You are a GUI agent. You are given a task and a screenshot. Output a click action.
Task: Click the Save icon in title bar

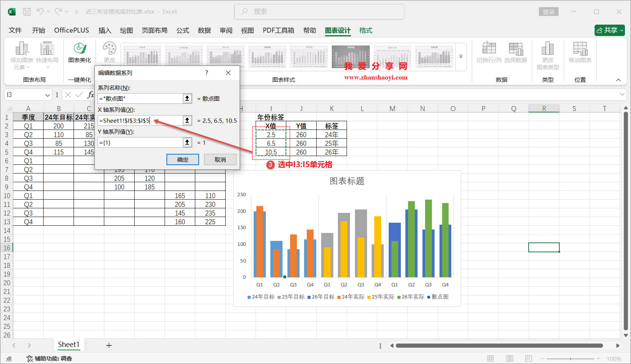tap(27, 12)
